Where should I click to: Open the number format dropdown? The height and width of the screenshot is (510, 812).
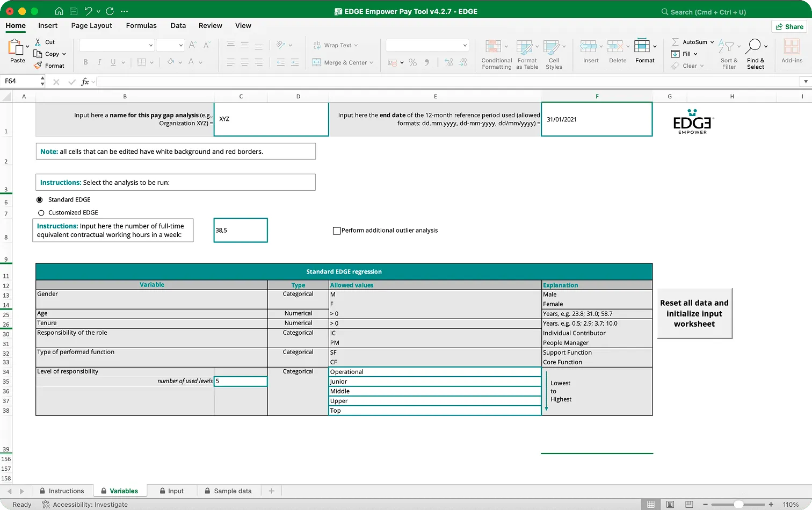[465, 45]
